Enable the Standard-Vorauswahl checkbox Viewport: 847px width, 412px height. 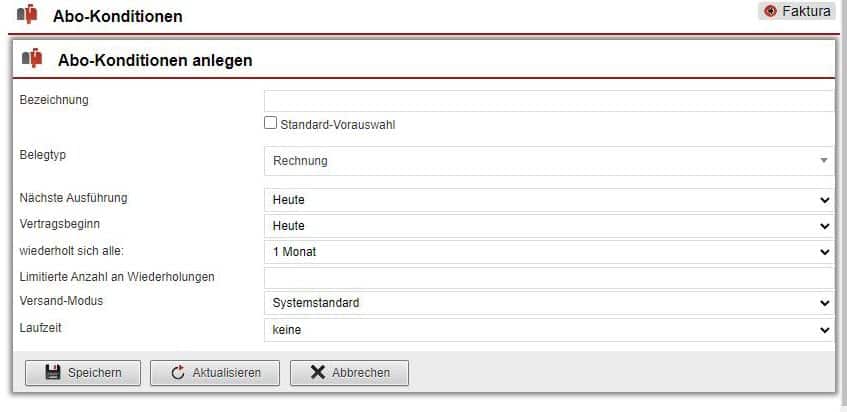(270, 124)
